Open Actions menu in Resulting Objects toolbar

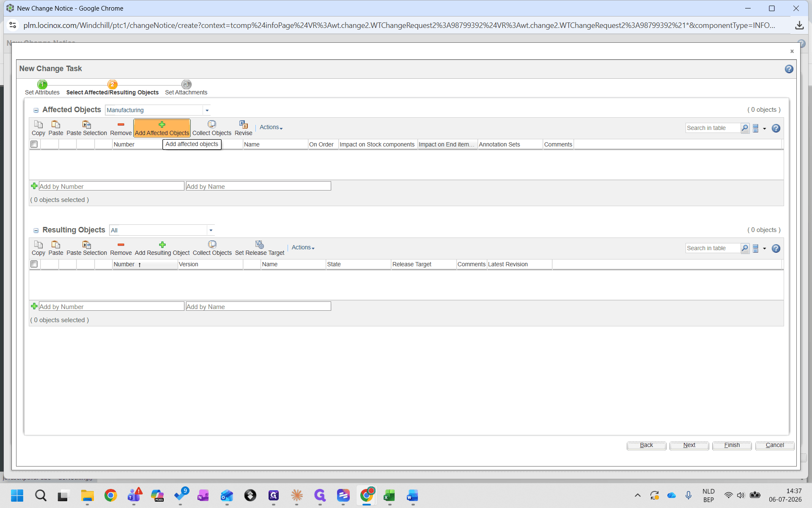pos(303,247)
